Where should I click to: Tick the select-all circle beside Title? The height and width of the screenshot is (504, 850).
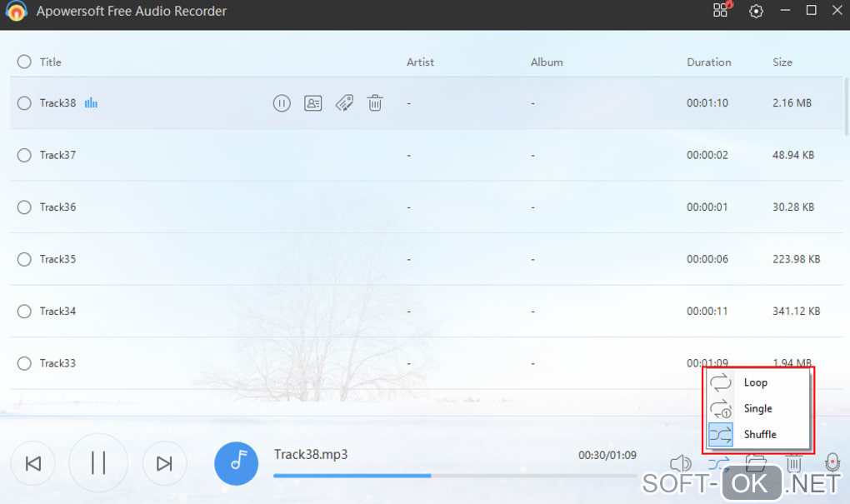pos(24,62)
